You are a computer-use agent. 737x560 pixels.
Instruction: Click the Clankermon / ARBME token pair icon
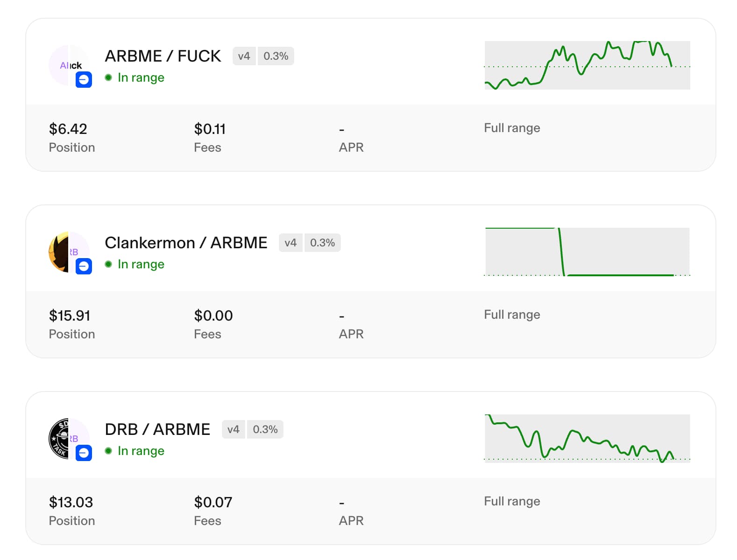point(68,252)
